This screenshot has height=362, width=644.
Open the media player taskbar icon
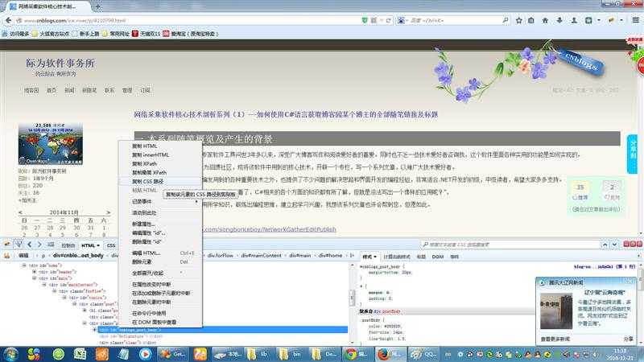tap(145, 354)
